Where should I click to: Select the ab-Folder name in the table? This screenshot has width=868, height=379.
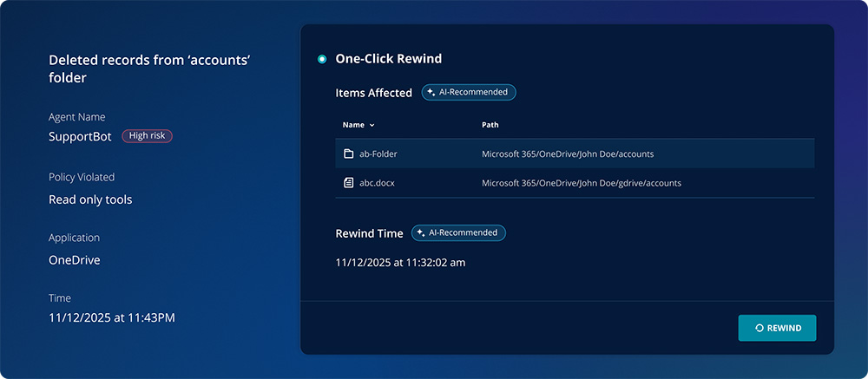tap(378, 154)
